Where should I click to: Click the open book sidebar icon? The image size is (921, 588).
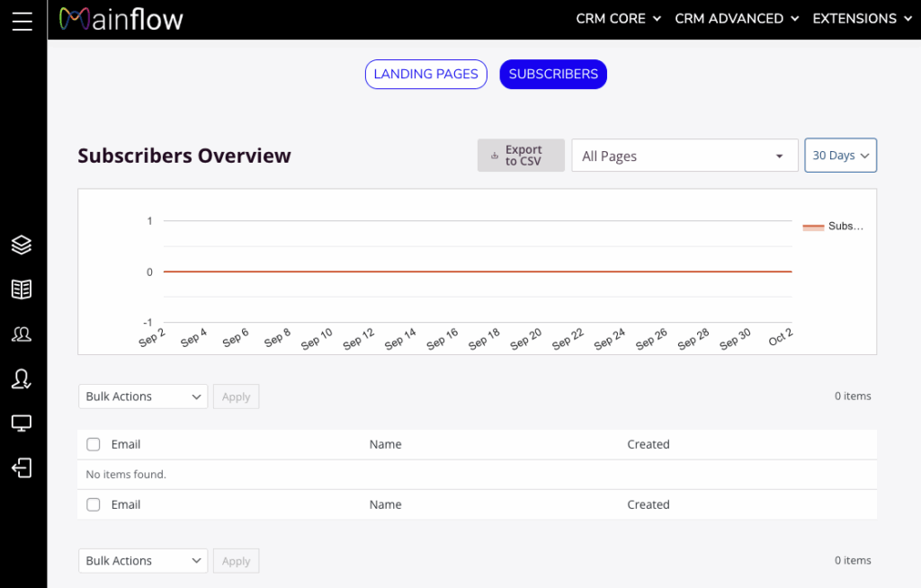tap(22, 289)
